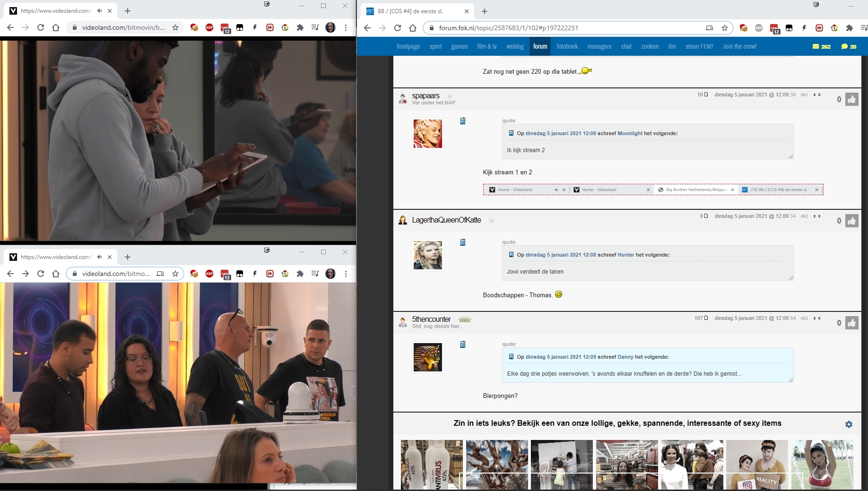Viewport: 868px width, 491px height.
Task: Click the spapaars Marilyn avatar image
Action: (x=428, y=134)
